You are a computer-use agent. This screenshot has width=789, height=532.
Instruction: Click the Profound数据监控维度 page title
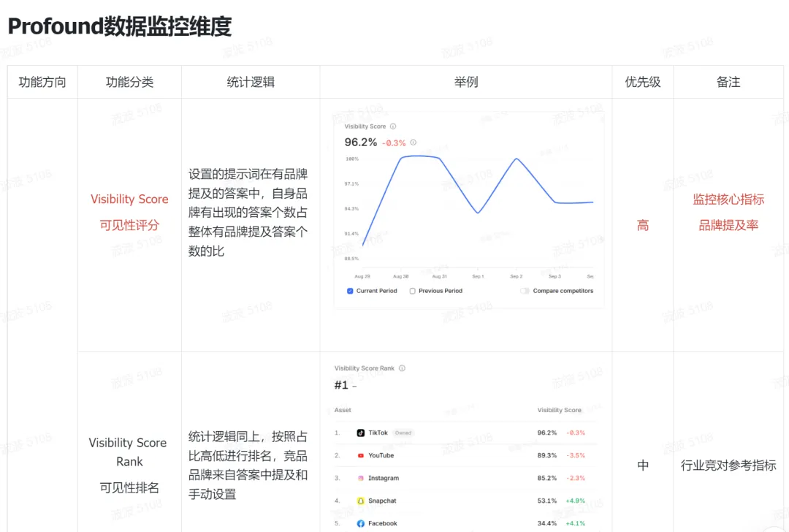coord(120,26)
